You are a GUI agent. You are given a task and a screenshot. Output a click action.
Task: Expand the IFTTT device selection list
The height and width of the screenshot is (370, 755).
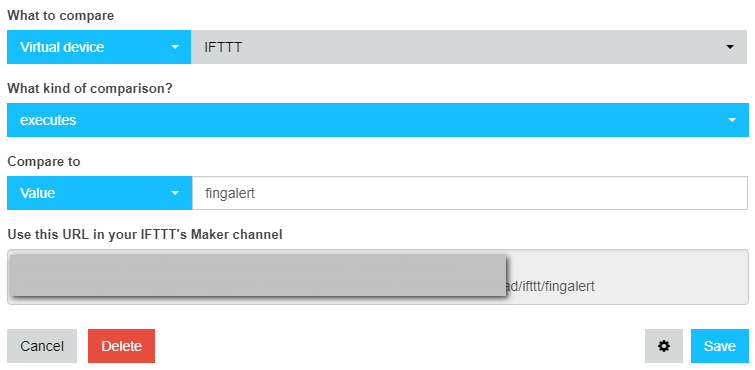point(469,47)
